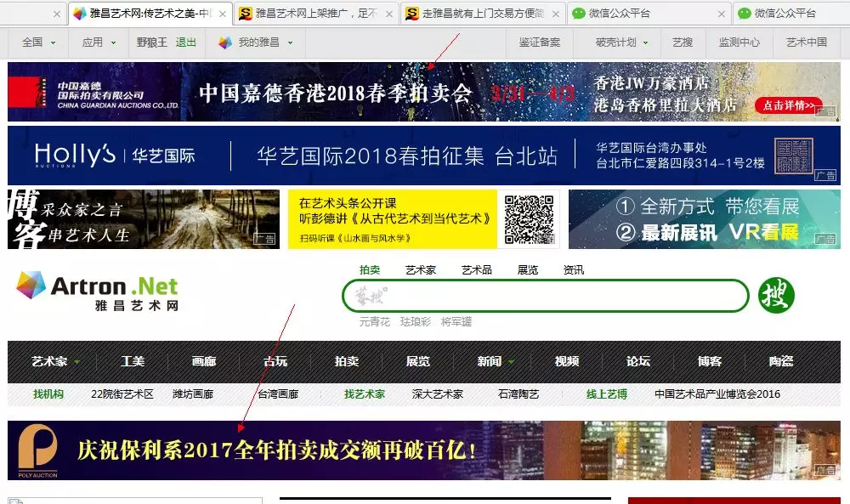Open the 展览 item in dark nav bar

tap(418, 361)
